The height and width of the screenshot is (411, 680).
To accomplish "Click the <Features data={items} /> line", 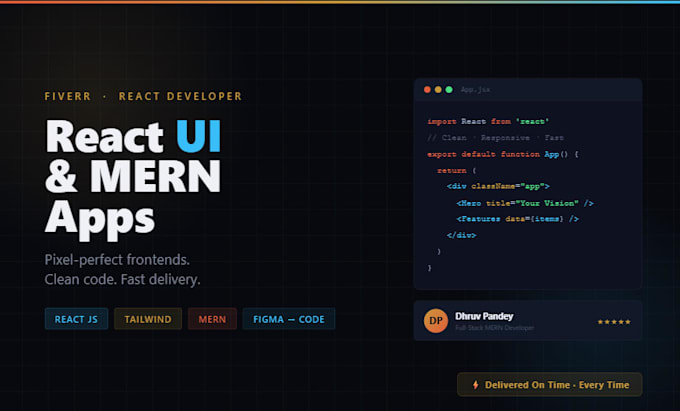I will click(517, 219).
